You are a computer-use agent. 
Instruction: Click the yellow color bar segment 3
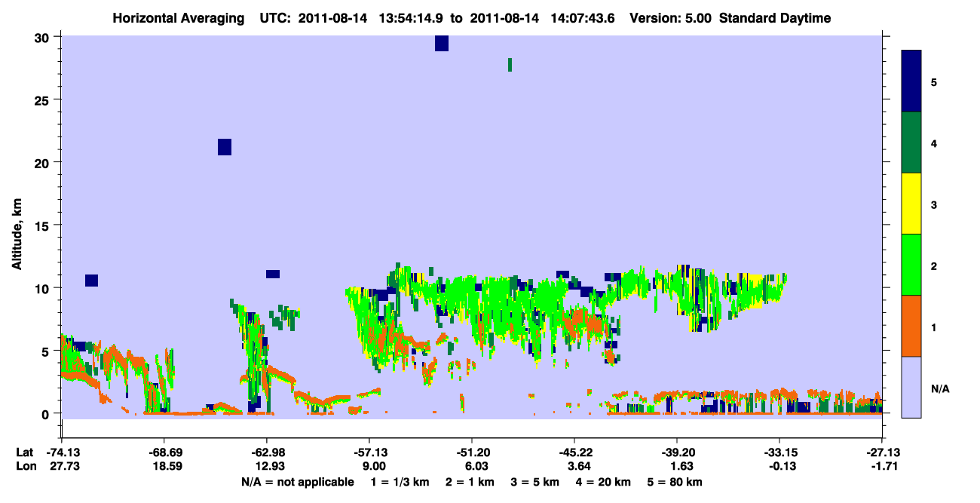pyautogui.click(x=911, y=204)
